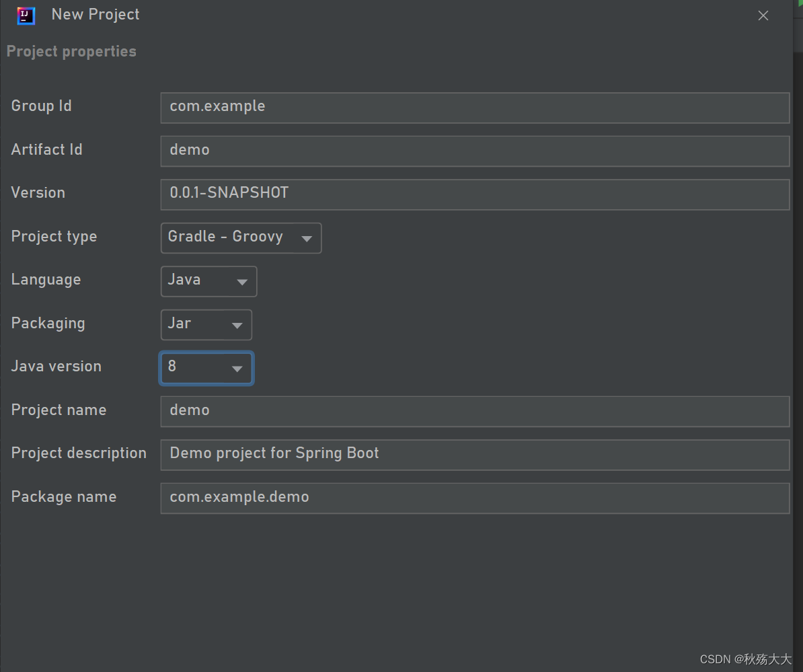The image size is (803, 672).
Task: Click the Group Id input field
Action: coord(471,108)
